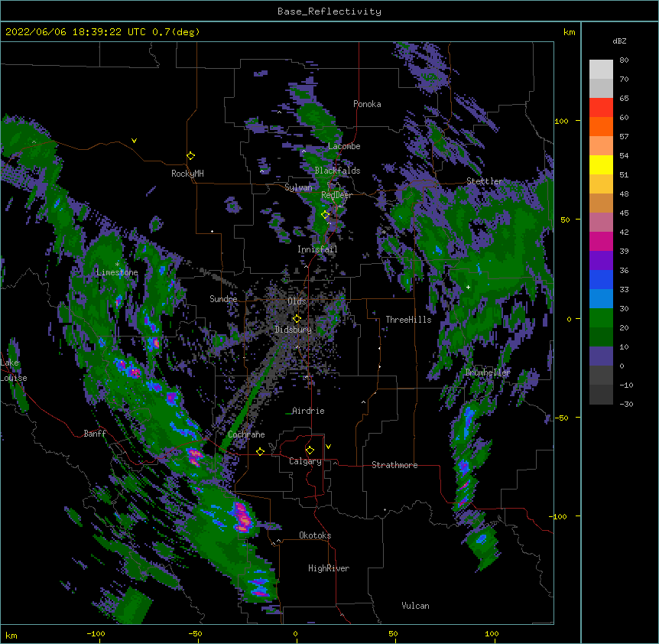
Task: Select the Drumheller town label
Action: 488,372
